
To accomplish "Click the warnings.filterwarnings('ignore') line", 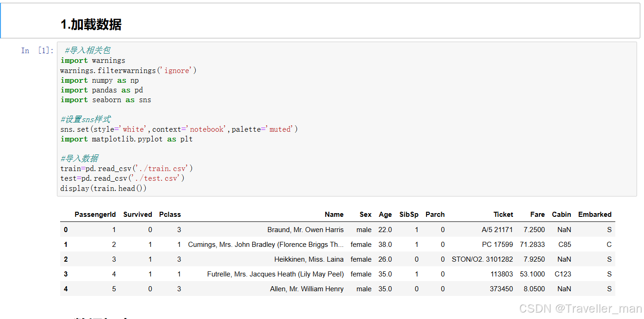I will coord(129,70).
